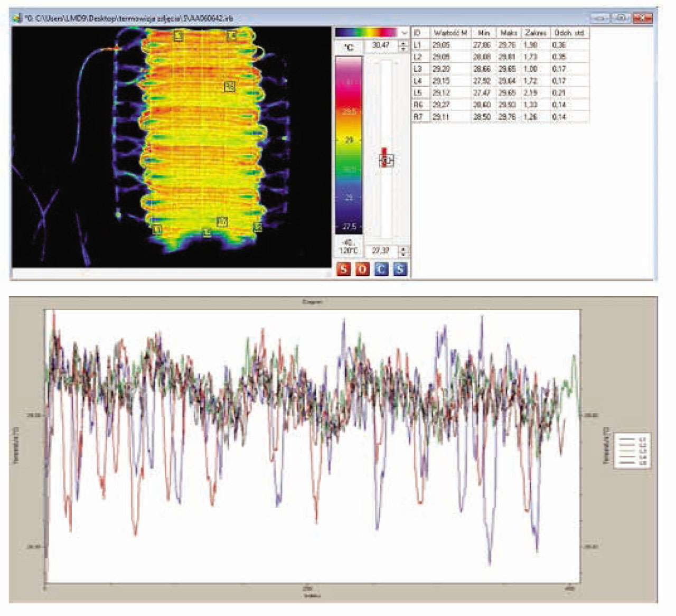The image size is (676, 616).
Task: Select measurement marker L3 on the thermal image
Action: pyautogui.click(x=179, y=34)
